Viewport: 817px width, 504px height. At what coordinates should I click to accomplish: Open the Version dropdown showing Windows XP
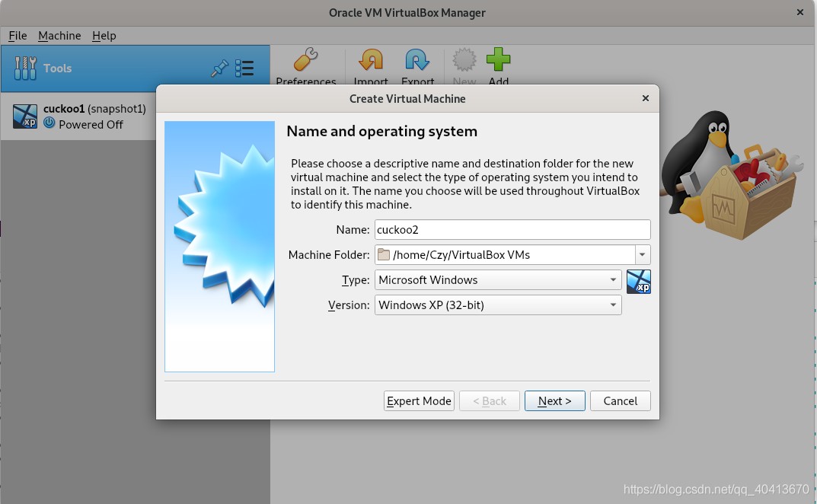pos(498,305)
